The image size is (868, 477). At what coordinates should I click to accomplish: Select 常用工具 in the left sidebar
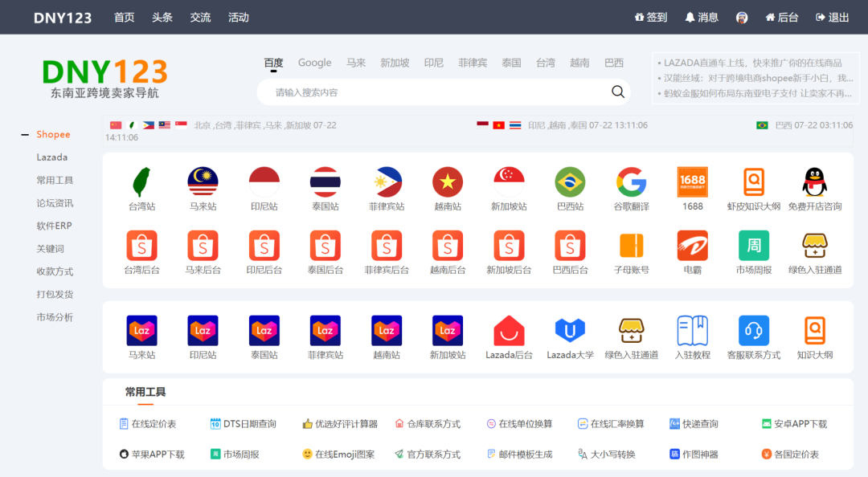click(x=55, y=181)
